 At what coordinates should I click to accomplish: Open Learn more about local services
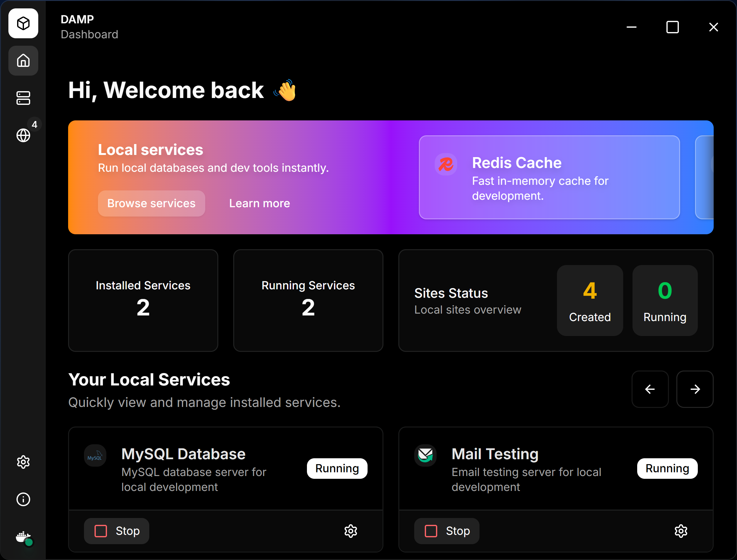tap(259, 203)
